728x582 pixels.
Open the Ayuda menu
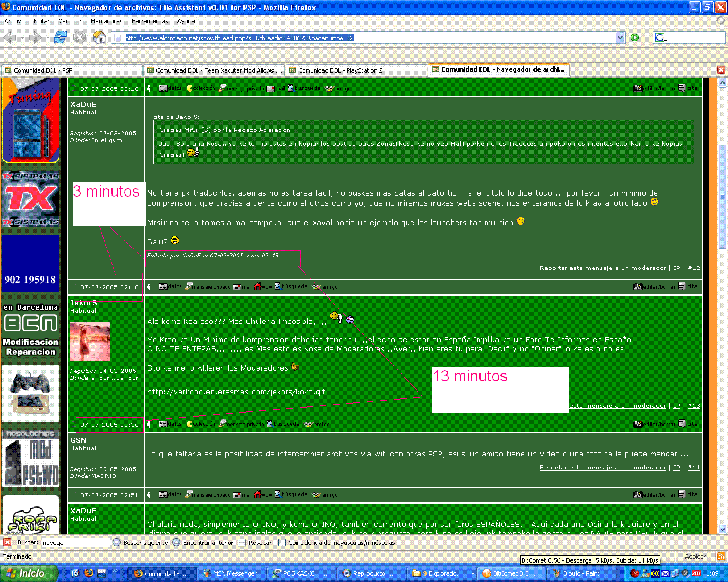(x=186, y=21)
